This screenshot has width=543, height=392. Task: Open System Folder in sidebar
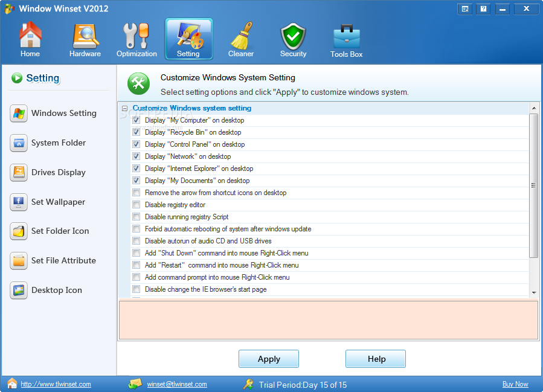coord(59,143)
